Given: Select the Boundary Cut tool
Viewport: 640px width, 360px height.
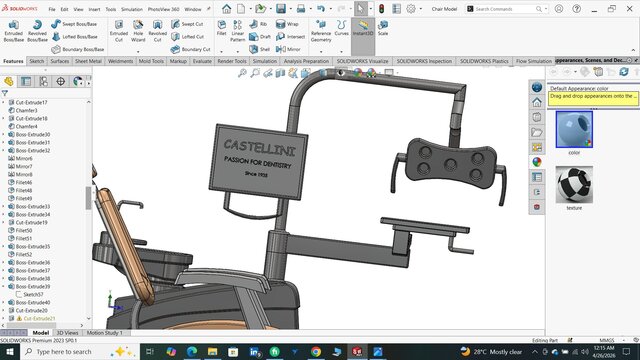Looking at the screenshot, I should coord(191,49).
